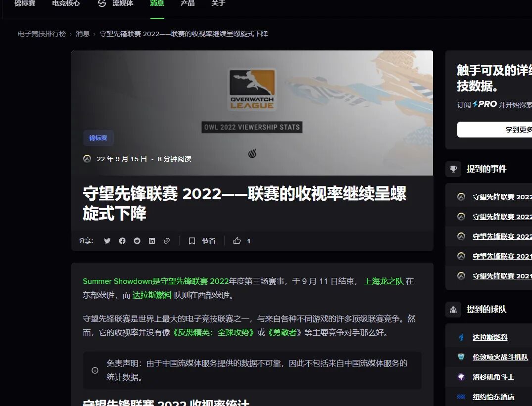
Task: Open 洛杉矶角斗士 team link
Action: pos(493,377)
